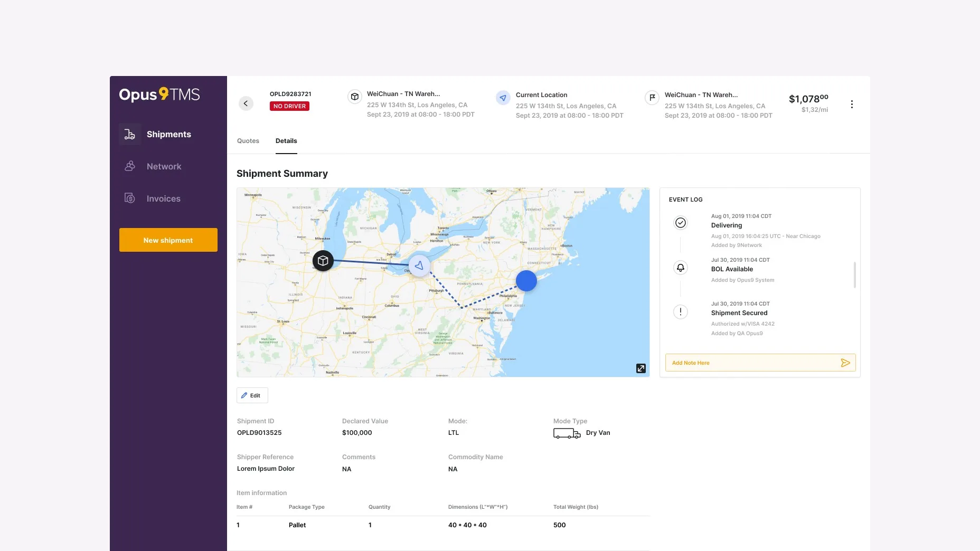
Task: Click the Declared Value $100,000
Action: (x=357, y=433)
